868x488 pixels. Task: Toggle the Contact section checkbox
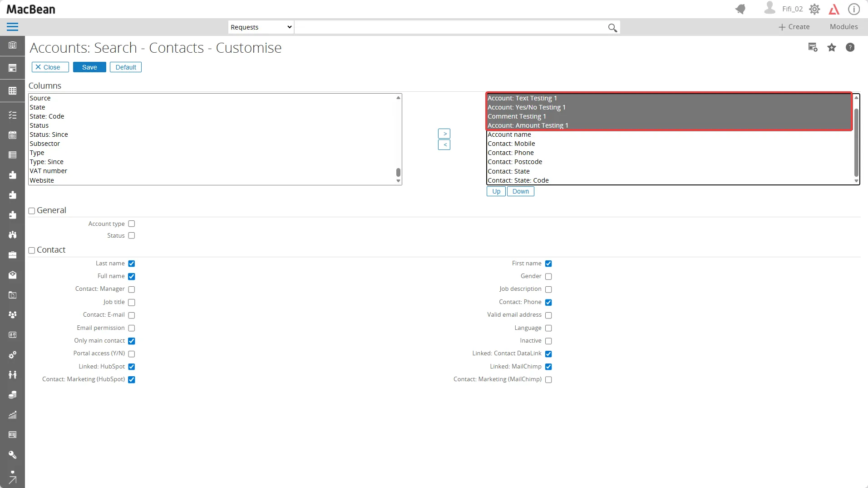tap(32, 250)
